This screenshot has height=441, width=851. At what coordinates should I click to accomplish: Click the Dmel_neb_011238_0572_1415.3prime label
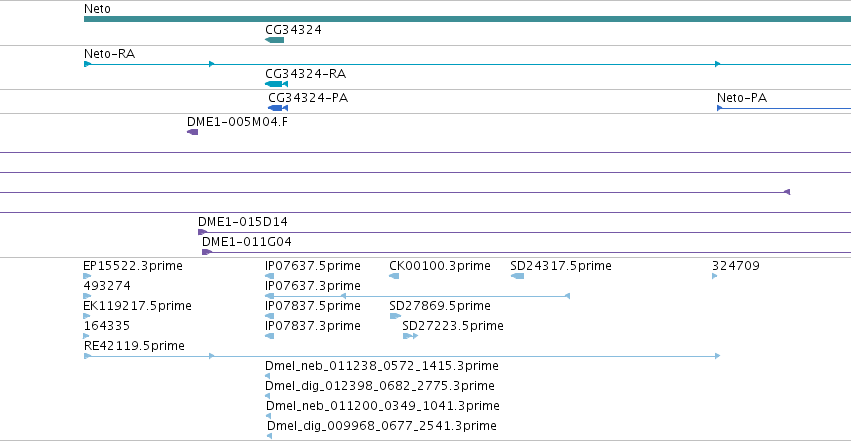pos(382,366)
